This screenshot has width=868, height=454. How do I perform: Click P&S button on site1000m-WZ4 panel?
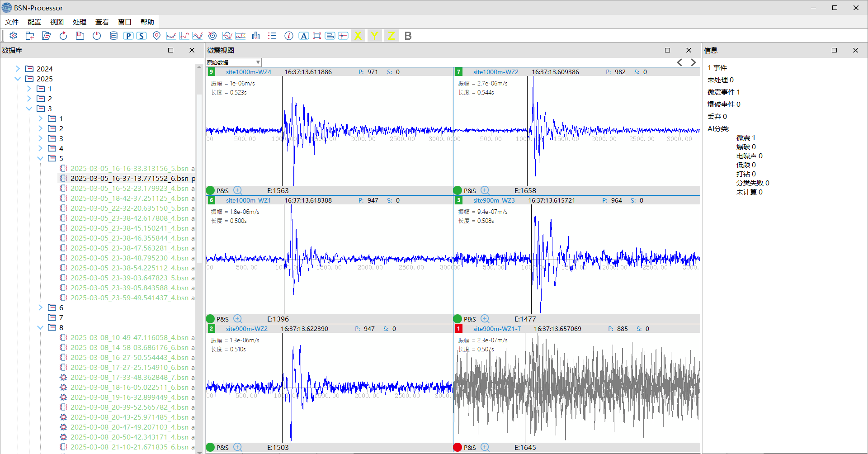222,190
